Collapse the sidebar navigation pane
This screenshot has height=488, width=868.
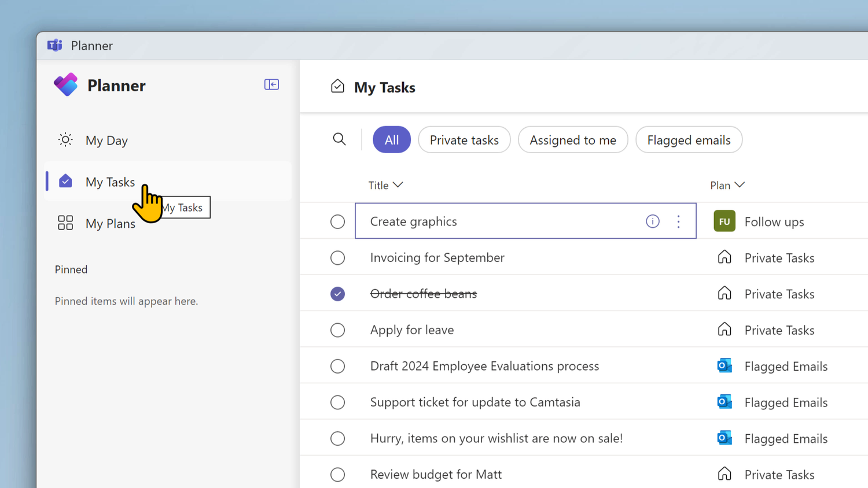271,84
